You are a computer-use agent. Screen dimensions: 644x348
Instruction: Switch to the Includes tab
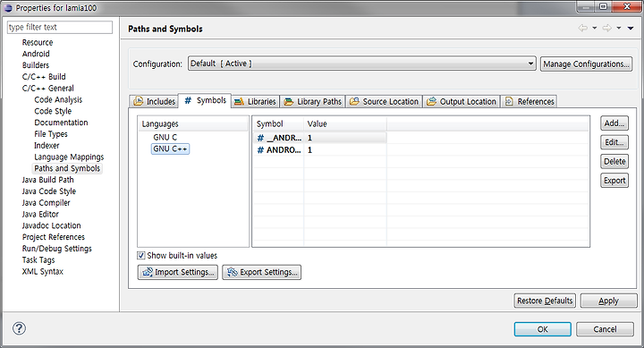154,101
